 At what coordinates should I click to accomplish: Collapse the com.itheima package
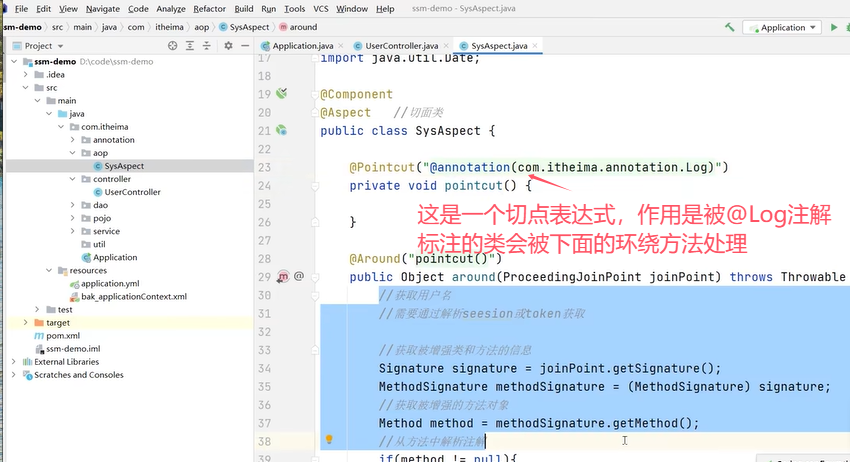[x=61, y=127]
